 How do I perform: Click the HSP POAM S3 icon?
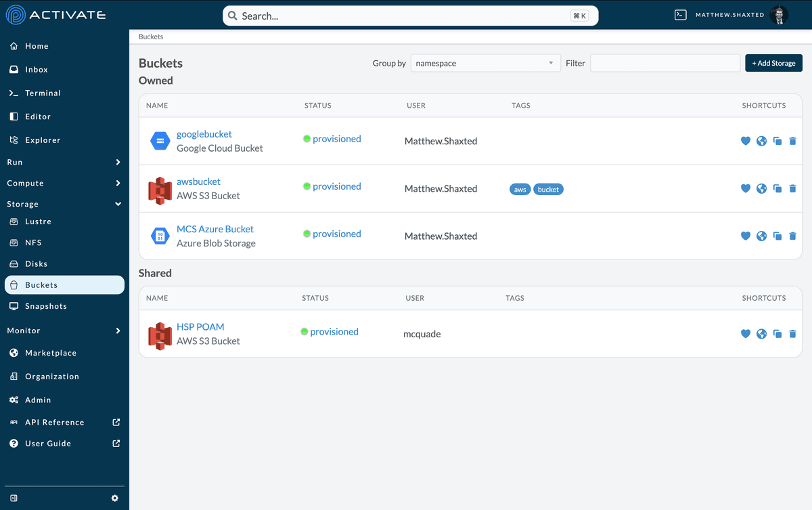160,335
